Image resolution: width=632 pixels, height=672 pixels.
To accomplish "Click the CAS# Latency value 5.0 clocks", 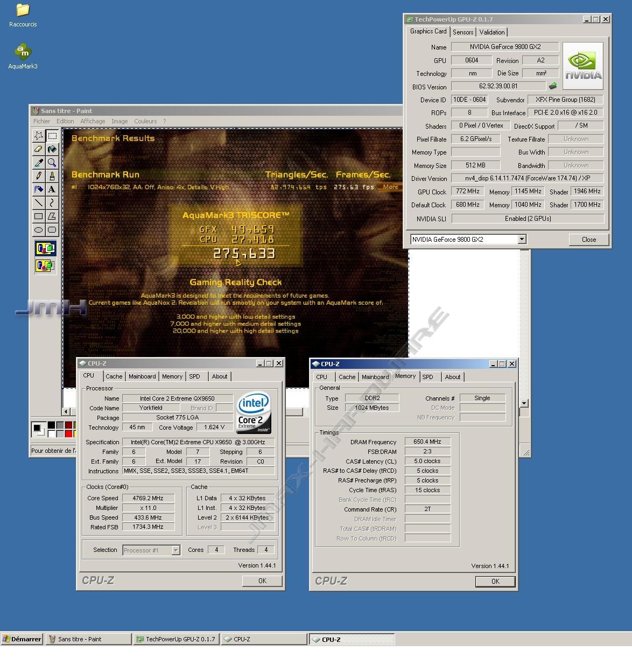I will 427,461.
